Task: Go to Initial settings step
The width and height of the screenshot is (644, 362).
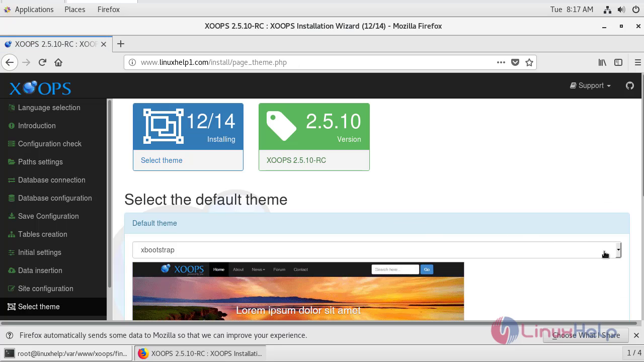Action: coord(40,252)
